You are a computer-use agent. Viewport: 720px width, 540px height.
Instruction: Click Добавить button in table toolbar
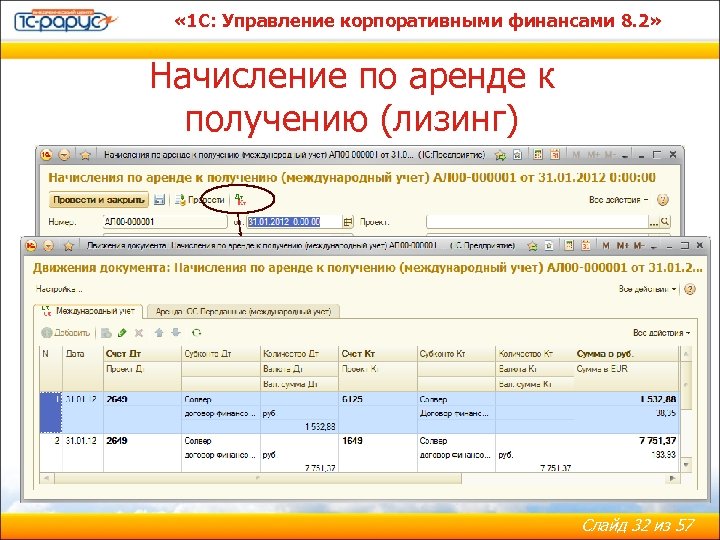click(66, 333)
